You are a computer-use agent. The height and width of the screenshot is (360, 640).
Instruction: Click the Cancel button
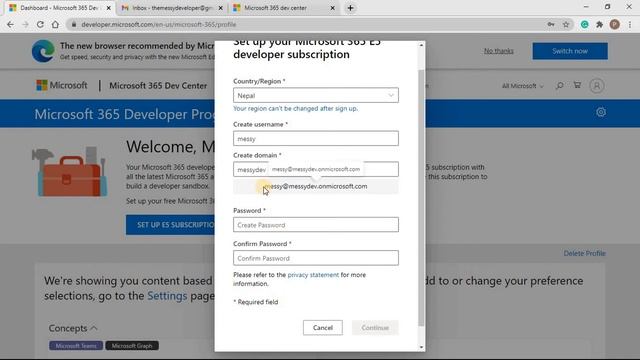(323, 328)
